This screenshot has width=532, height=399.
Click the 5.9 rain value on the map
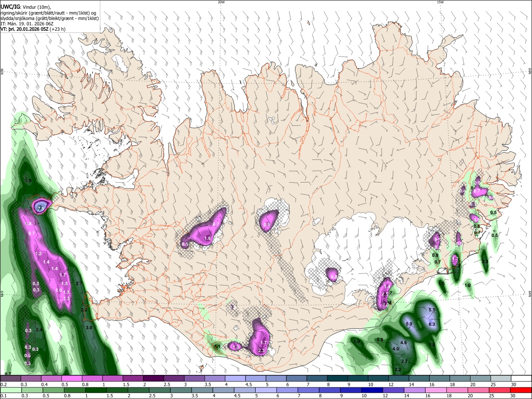[409, 324]
